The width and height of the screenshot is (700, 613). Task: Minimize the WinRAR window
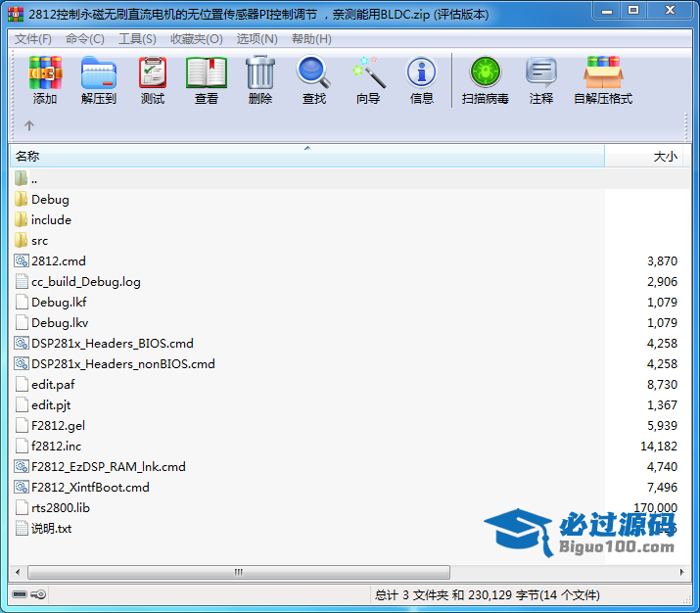[607, 11]
